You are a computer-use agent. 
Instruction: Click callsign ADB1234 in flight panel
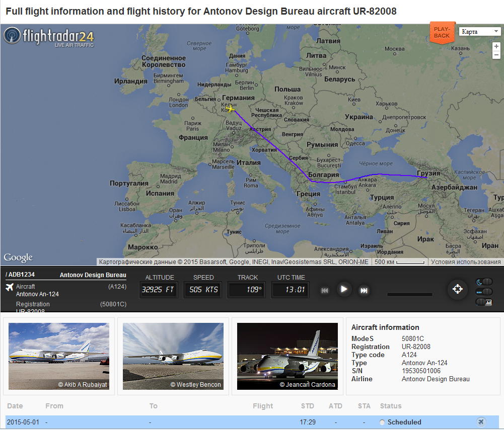[22, 275]
